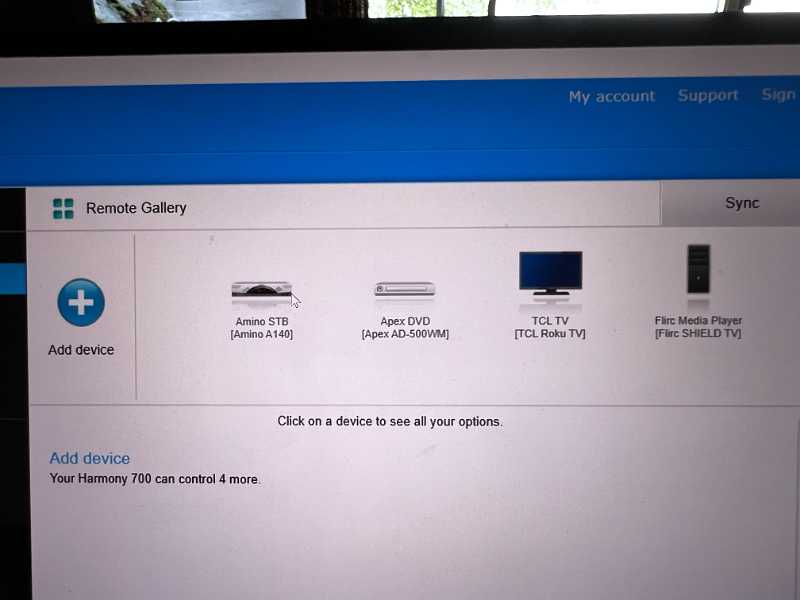
Task: Open the Support page
Action: [708, 96]
